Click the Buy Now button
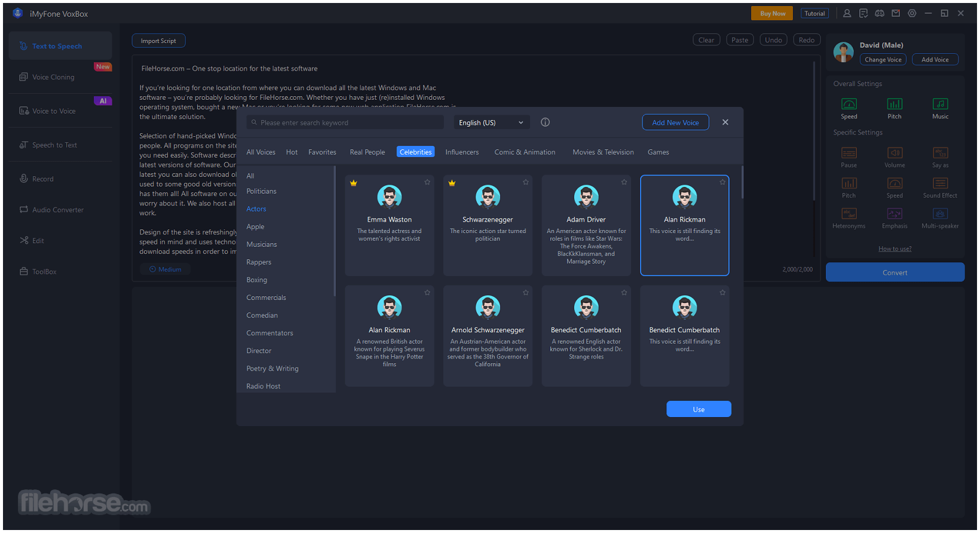The image size is (980, 533). click(772, 14)
